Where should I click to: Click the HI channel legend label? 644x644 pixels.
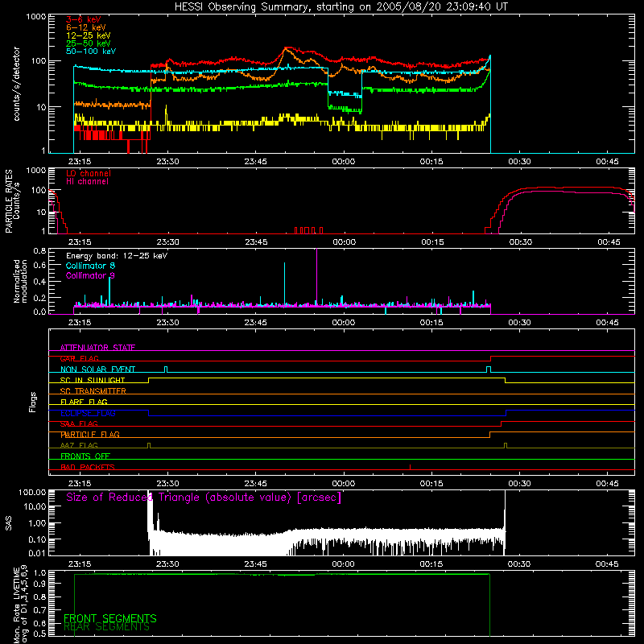pos(87,181)
